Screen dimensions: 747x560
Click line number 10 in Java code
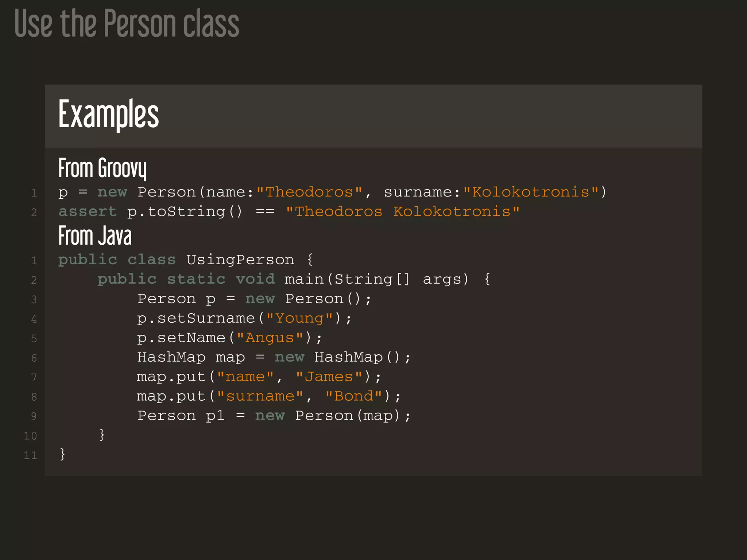(30, 436)
